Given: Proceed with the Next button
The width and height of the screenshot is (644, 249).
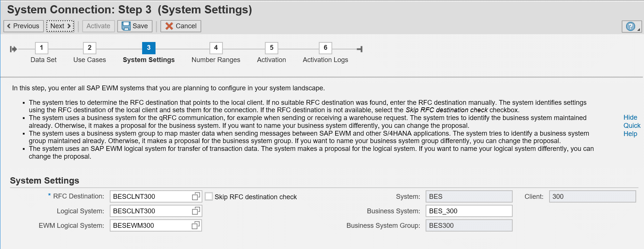Looking at the screenshot, I should click(60, 26).
